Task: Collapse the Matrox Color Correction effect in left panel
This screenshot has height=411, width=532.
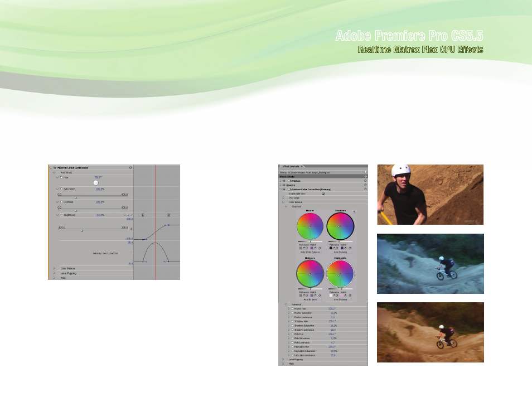Action: click(51, 168)
